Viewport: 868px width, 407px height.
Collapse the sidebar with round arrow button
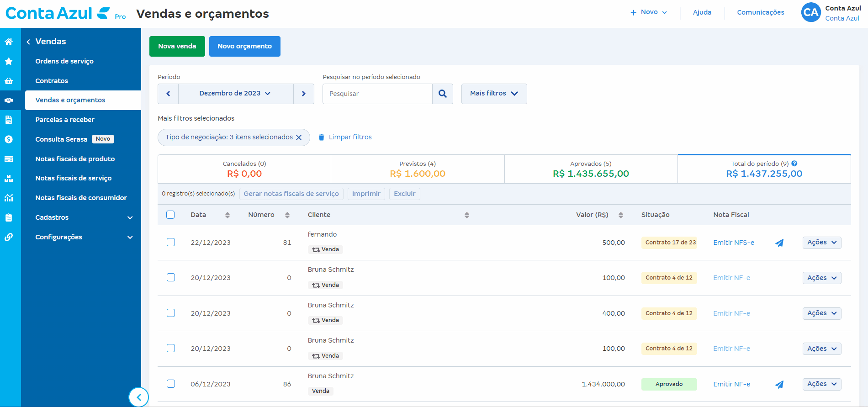tap(139, 397)
